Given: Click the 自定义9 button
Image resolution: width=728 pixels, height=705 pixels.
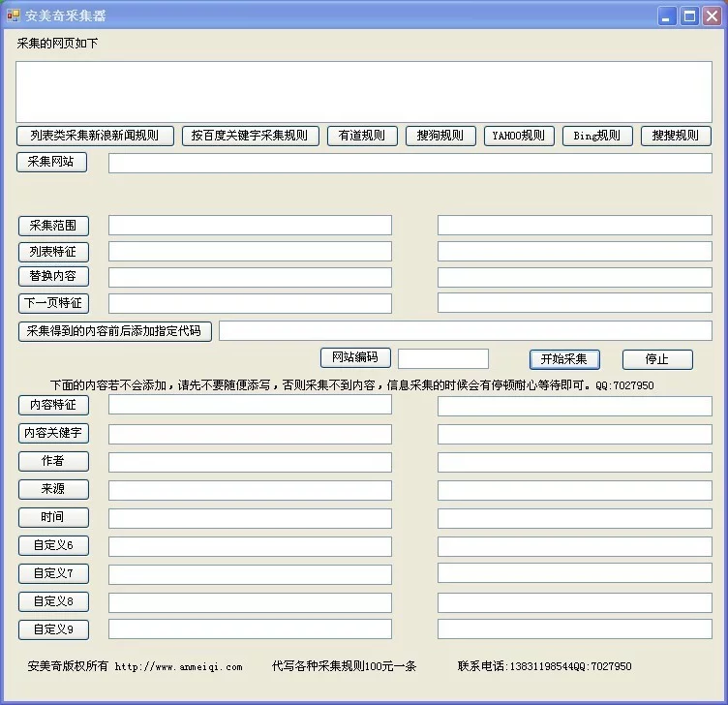Looking at the screenshot, I should click(53, 629).
